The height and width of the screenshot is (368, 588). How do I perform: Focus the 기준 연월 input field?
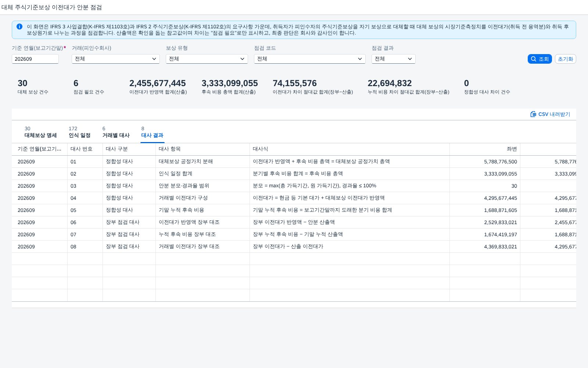click(x=35, y=59)
